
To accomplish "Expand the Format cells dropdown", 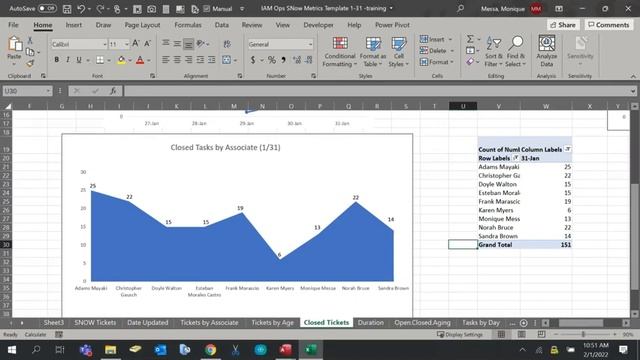I will pyautogui.click(x=452, y=62).
